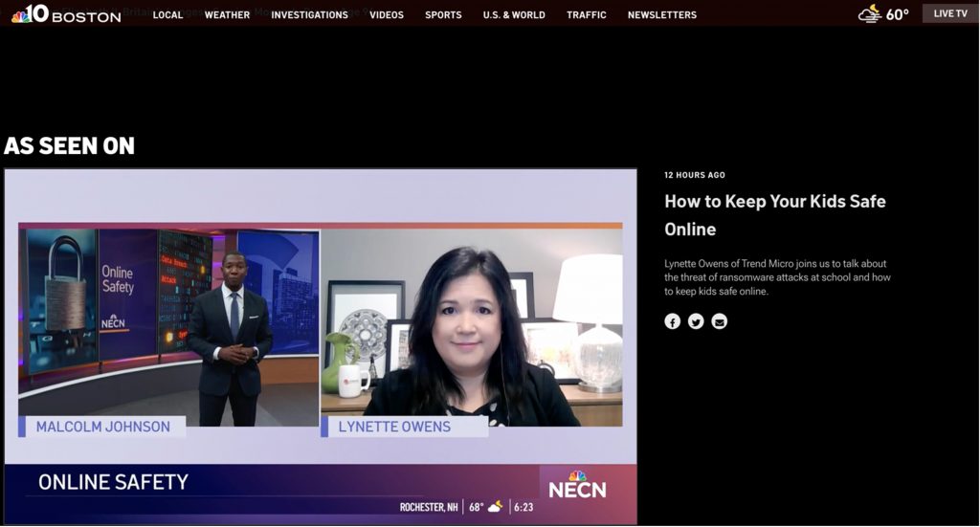This screenshot has height=527, width=980.
Task: Click the 60° temperature reading
Action: (x=897, y=14)
